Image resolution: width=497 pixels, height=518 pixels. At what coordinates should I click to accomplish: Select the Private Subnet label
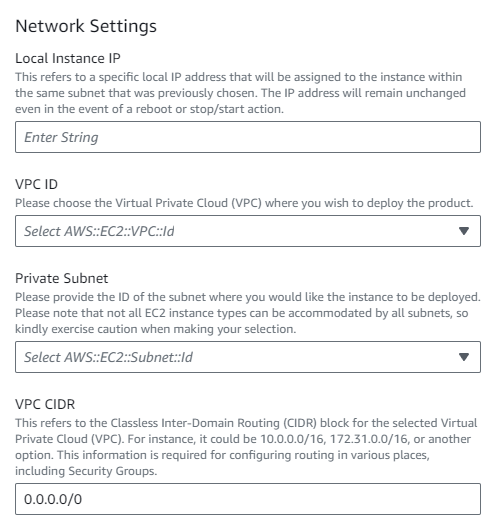click(62, 278)
